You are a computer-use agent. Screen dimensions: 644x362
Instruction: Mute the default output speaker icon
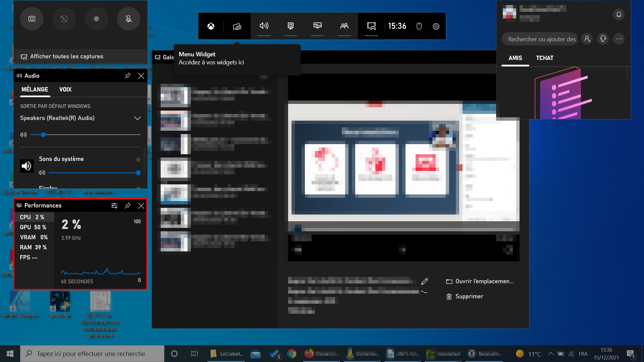(x=23, y=135)
